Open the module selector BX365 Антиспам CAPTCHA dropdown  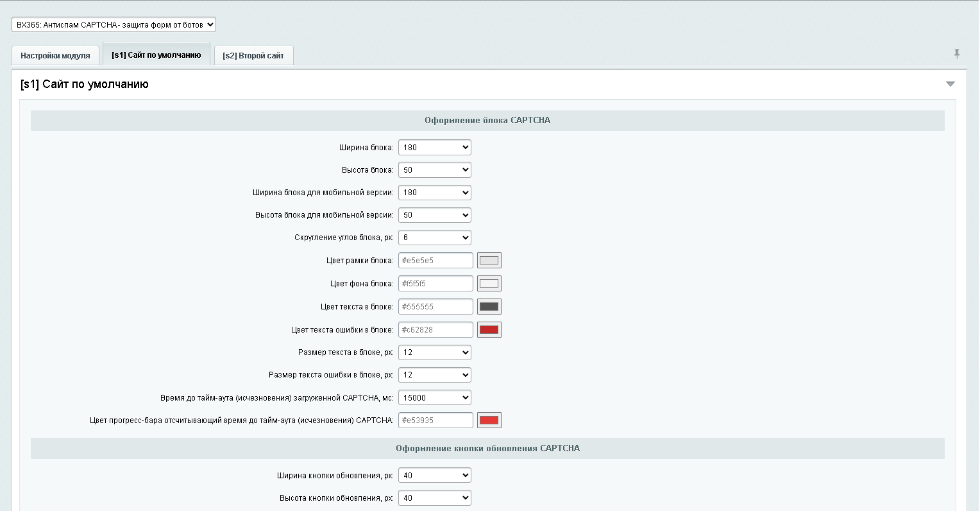point(114,24)
